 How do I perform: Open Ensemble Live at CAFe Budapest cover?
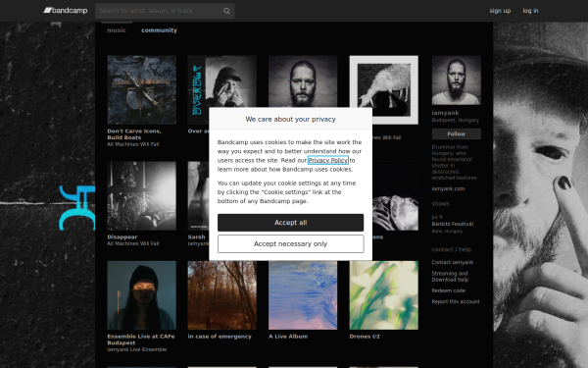point(142,295)
